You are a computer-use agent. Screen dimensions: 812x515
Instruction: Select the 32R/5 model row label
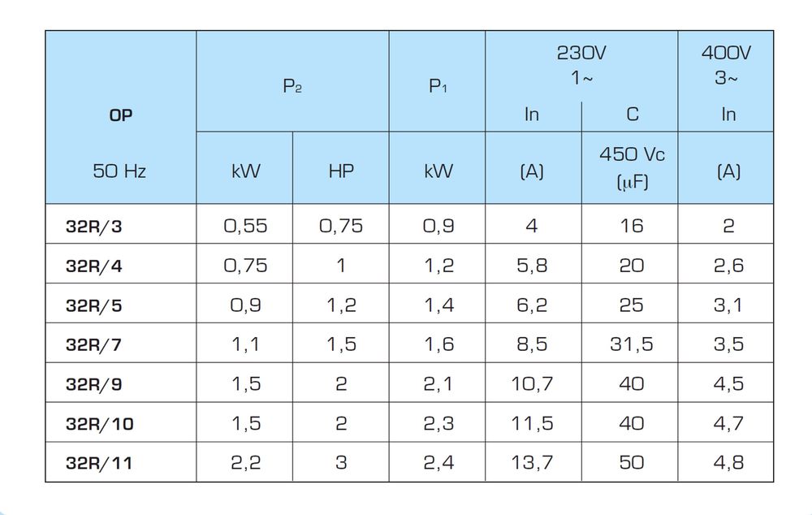tap(93, 305)
